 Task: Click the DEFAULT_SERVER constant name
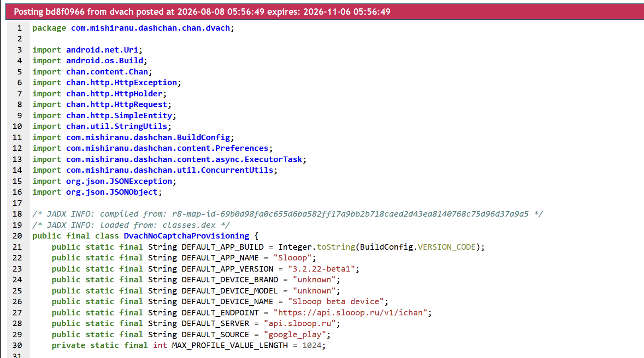click(x=215, y=323)
